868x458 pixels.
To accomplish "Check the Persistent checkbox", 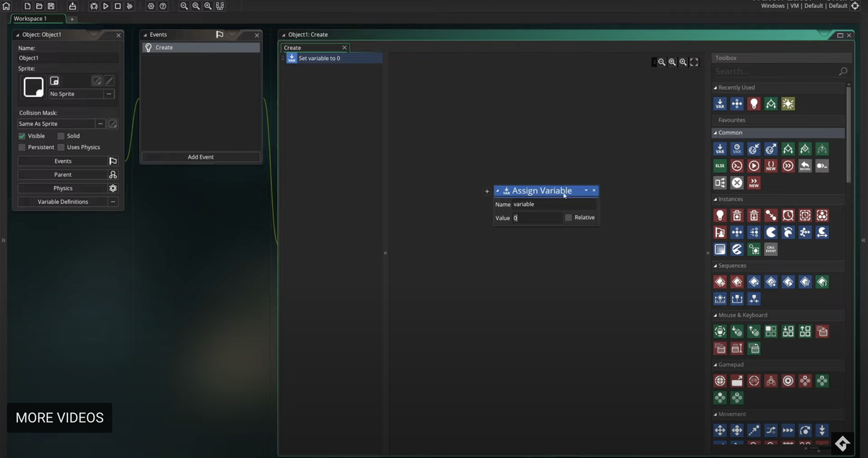I will (22, 147).
